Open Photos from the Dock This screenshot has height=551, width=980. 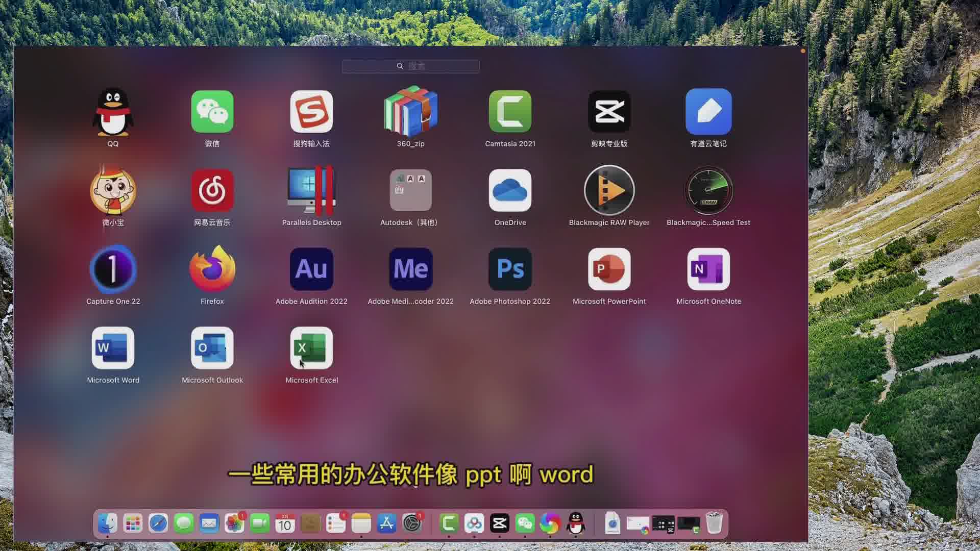click(x=234, y=523)
